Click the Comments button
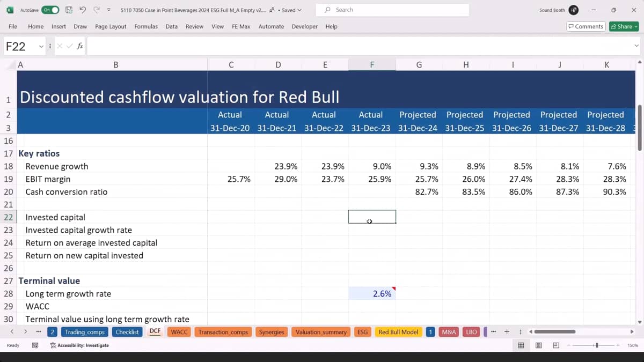The width and height of the screenshot is (644, 362). coord(586,26)
